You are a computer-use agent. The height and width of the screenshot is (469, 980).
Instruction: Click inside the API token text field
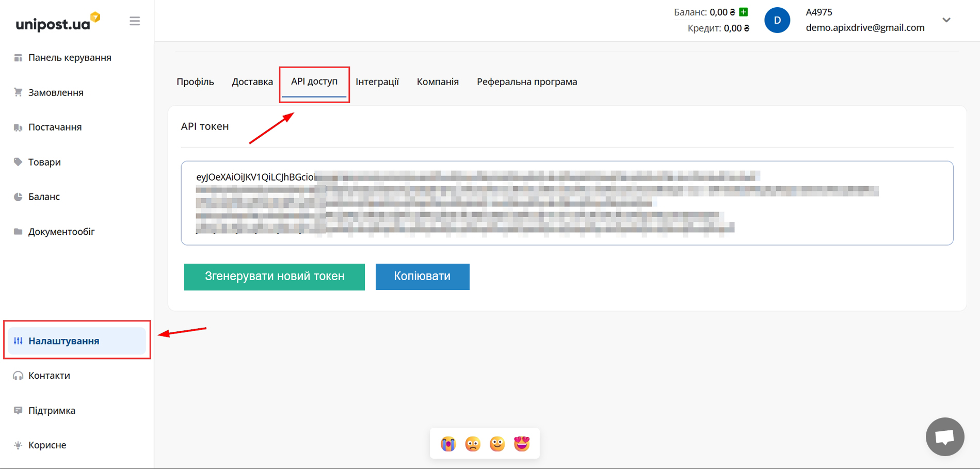pyautogui.click(x=567, y=203)
